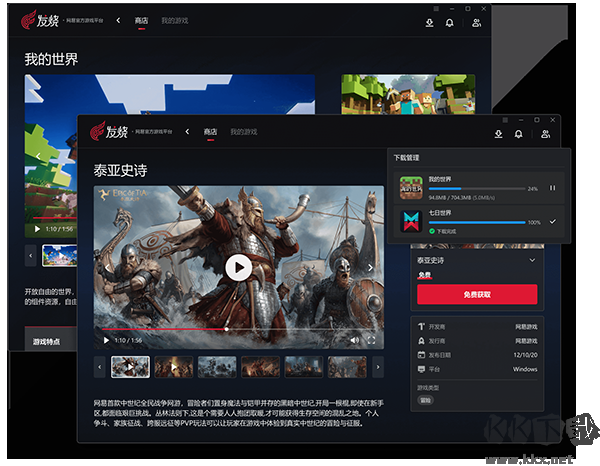Switch to 我的游戏 tab in front window
The height and width of the screenshot is (466, 600).
tap(243, 132)
